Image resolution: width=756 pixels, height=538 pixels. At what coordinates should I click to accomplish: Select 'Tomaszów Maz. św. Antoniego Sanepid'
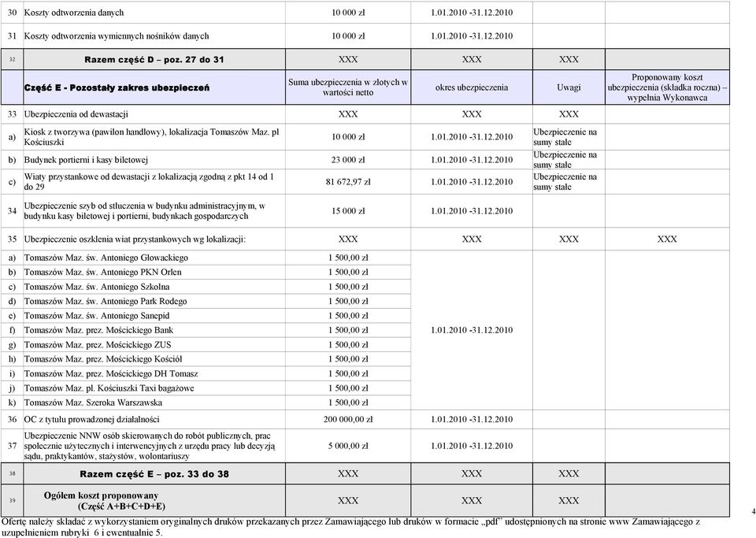tap(97, 316)
